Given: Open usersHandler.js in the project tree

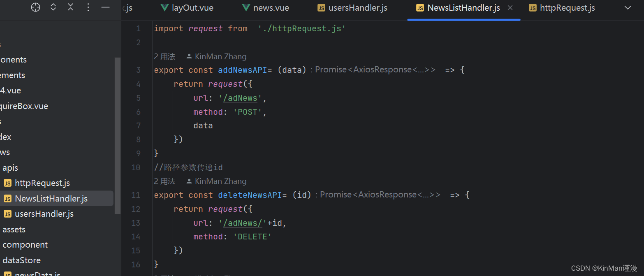Looking at the screenshot, I should click(x=44, y=214).
